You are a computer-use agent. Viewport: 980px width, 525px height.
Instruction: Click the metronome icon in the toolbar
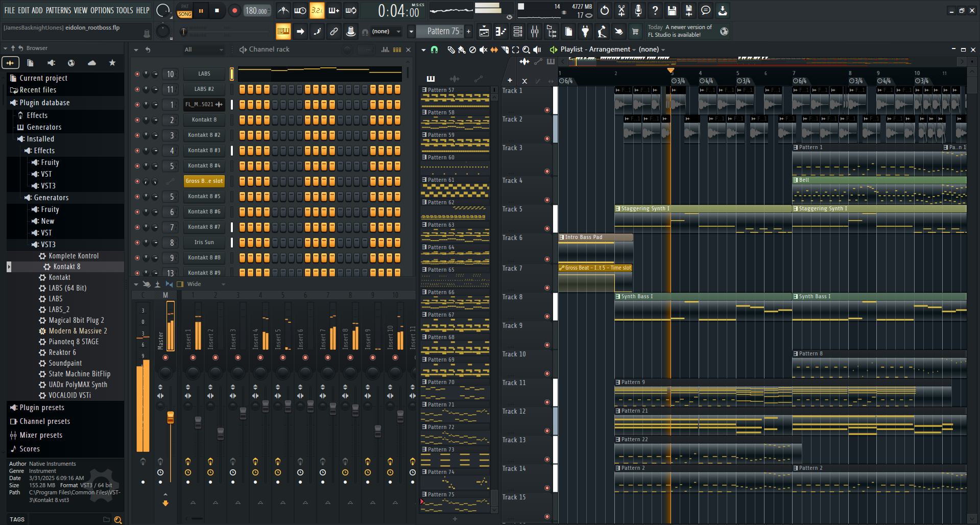click(283, 10)
